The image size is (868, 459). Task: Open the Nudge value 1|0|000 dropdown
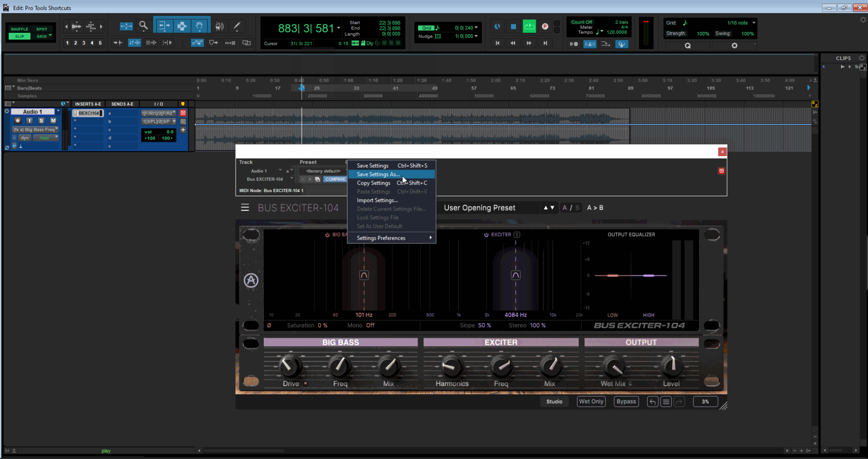pos(476,36)
